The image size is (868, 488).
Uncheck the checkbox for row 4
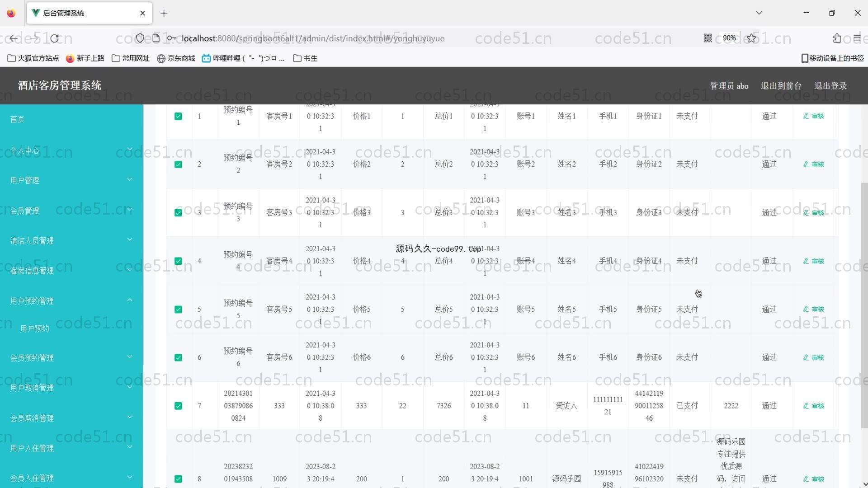point(178,261)
